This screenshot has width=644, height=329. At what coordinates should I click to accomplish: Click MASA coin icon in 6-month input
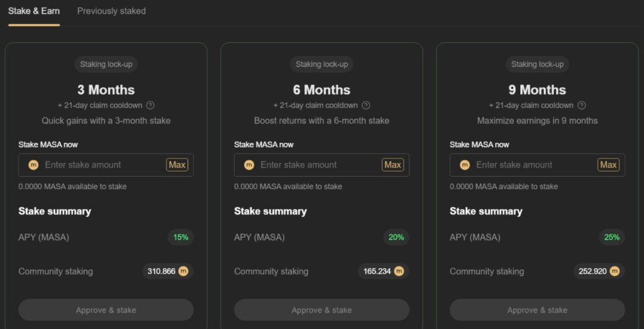tap(249, 165)
